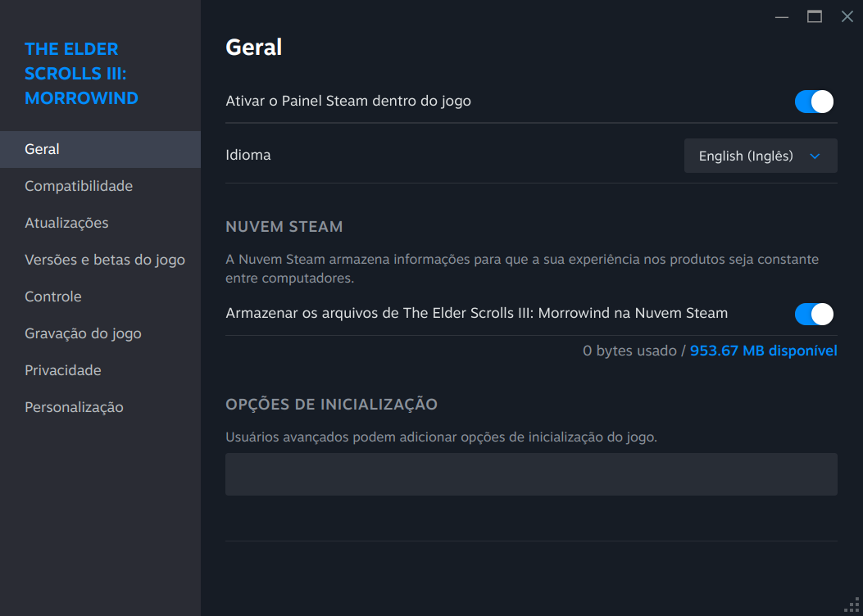
Task: Minimize the properties window
Action: point(782,16)
